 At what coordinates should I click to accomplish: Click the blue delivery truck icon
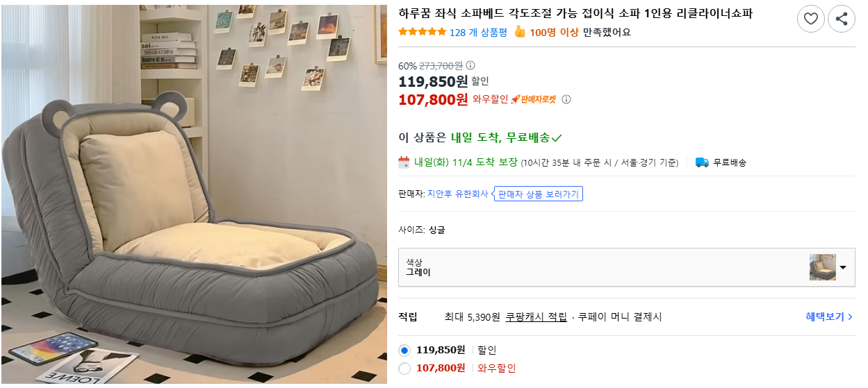(x=702, y=162)
